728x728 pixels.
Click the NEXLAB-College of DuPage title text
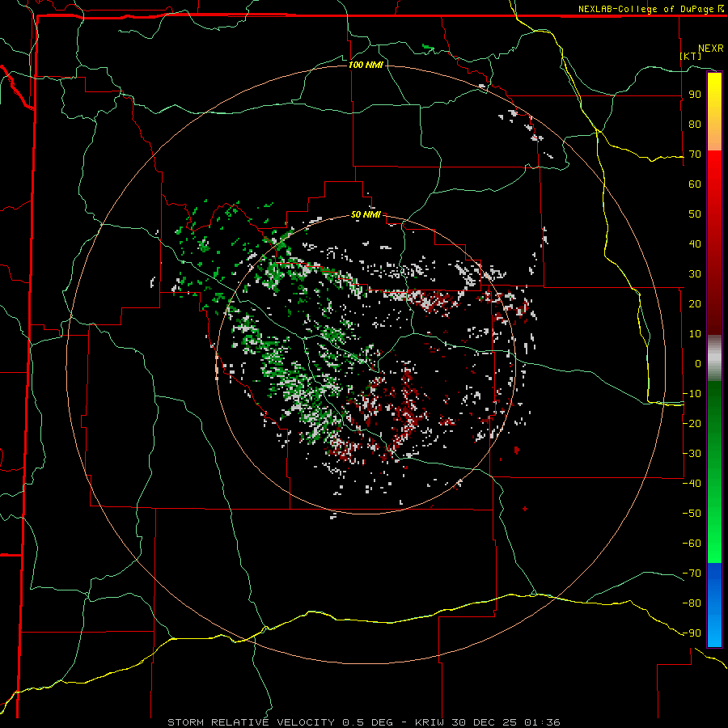[x=651, y=9]
